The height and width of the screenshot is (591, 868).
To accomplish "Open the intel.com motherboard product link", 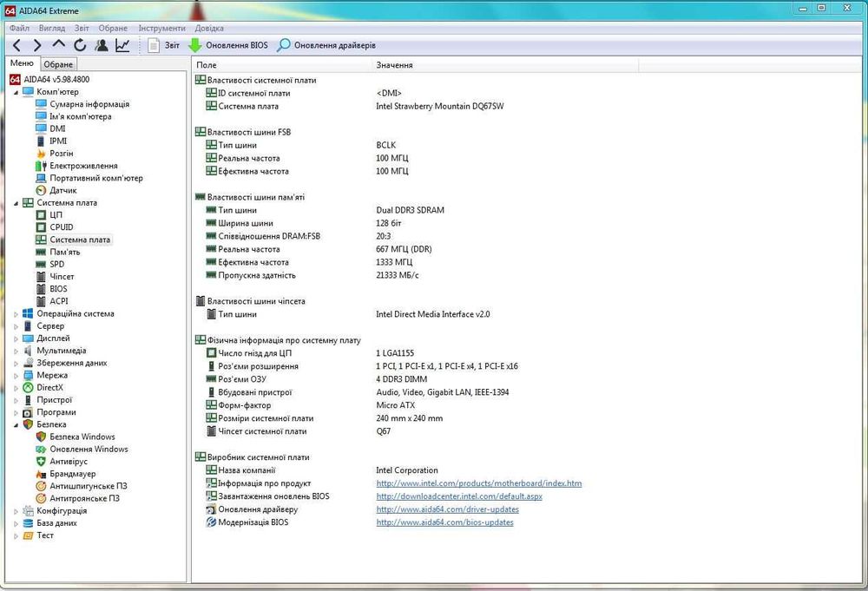I will click(x=479, y=483).
